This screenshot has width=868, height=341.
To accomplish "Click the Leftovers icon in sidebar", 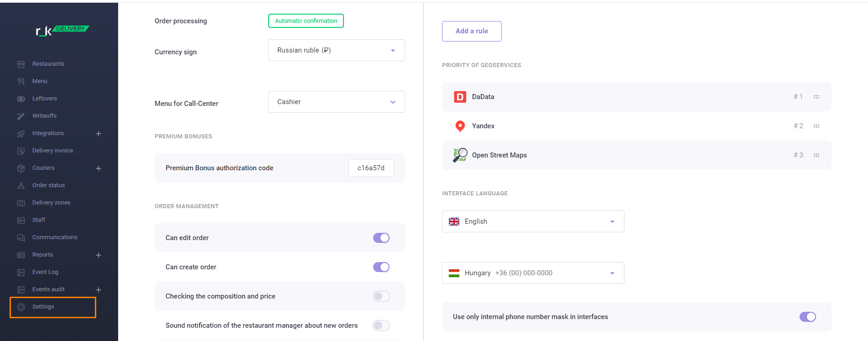I will click(x=21, y=99).
